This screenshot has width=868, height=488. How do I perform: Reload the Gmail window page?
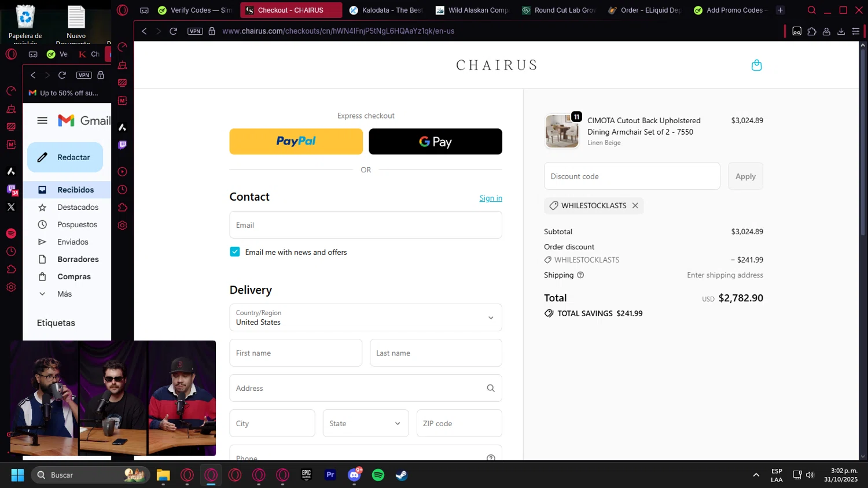coord(62,75)
